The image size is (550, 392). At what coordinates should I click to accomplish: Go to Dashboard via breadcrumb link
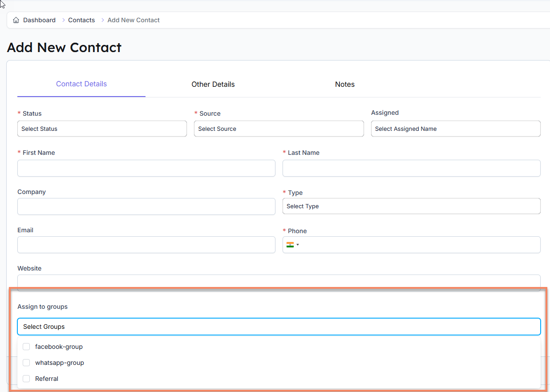[x=39, y=20]
